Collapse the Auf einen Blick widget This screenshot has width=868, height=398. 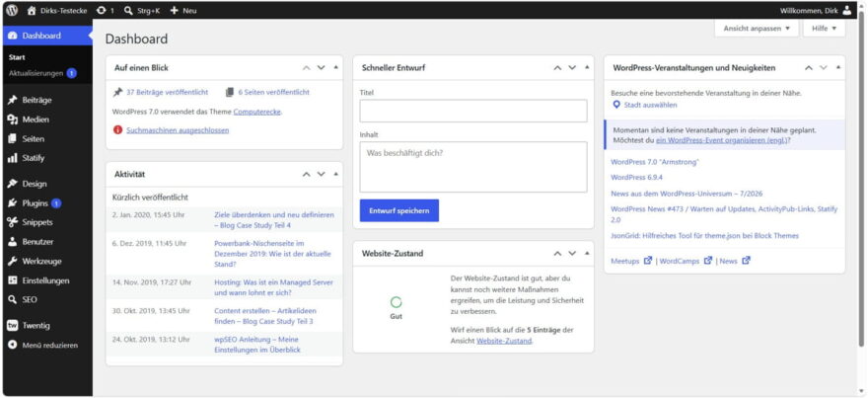335,67
